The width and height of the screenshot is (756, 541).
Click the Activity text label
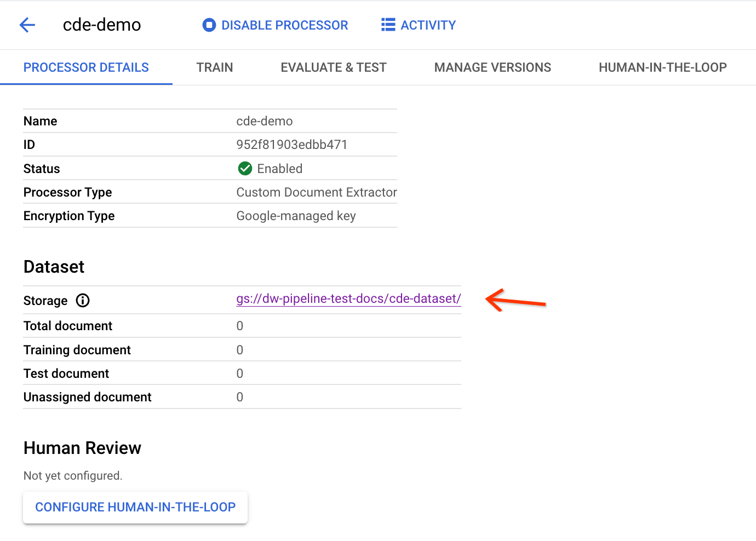coord(428,25)
